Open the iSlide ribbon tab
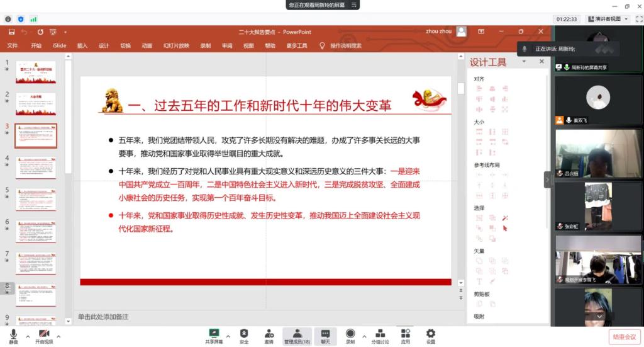Viewport: 644px width, 347px height. (59, 45)
